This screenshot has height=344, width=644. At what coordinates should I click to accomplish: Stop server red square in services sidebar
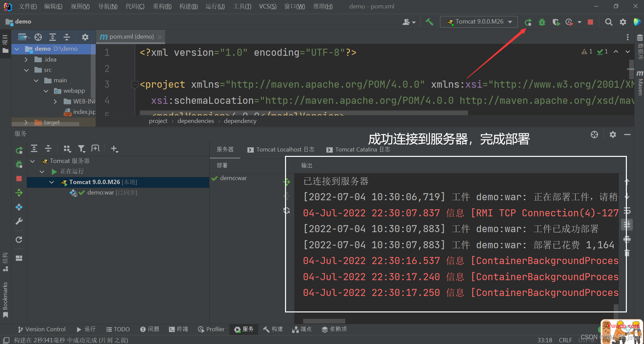pyautogui.click(x=19, y=178)
